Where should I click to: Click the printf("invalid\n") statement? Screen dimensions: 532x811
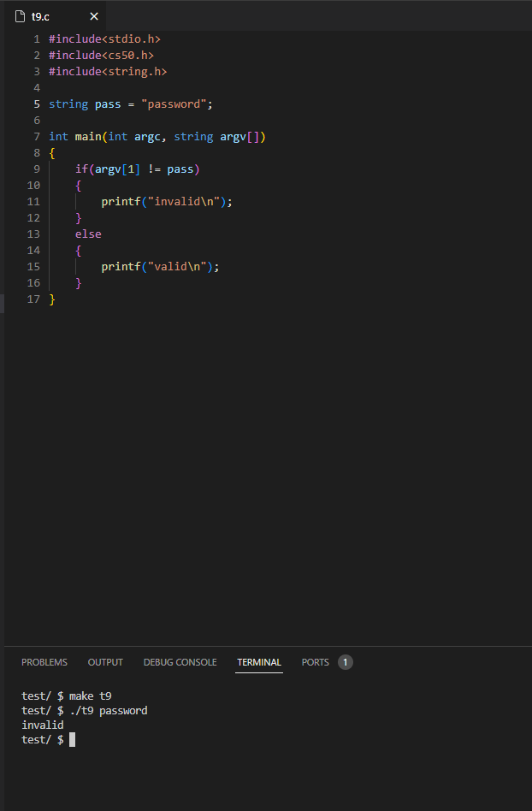(x=167, y=202)
